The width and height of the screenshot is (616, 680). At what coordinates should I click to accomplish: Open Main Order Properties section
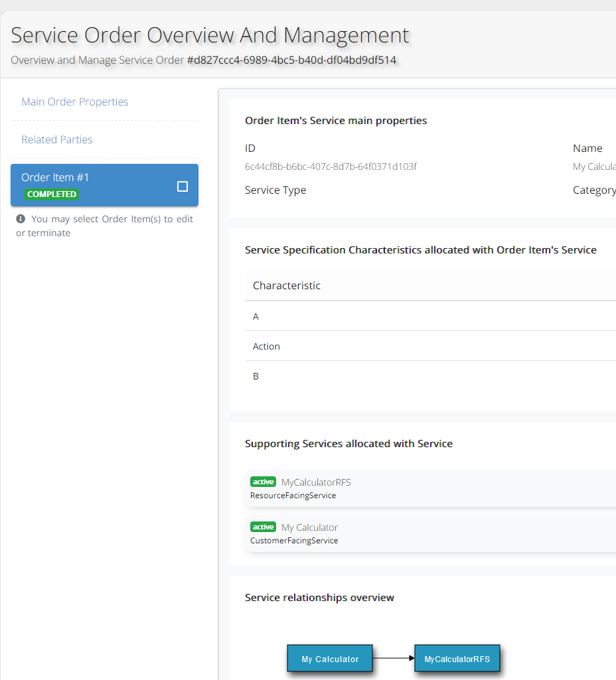[x=75, y=102]
